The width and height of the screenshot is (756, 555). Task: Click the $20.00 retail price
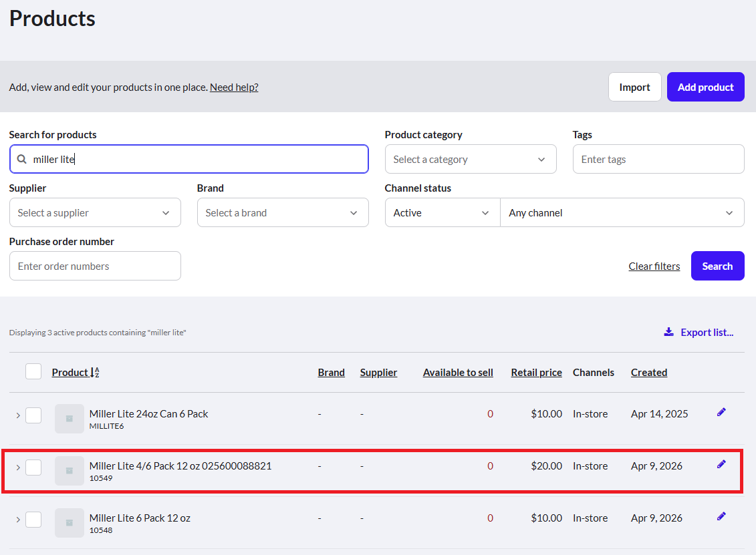tap(546, 466)
